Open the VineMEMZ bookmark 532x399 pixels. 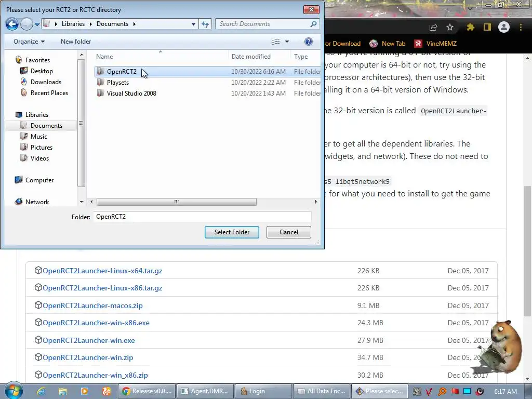435,44
